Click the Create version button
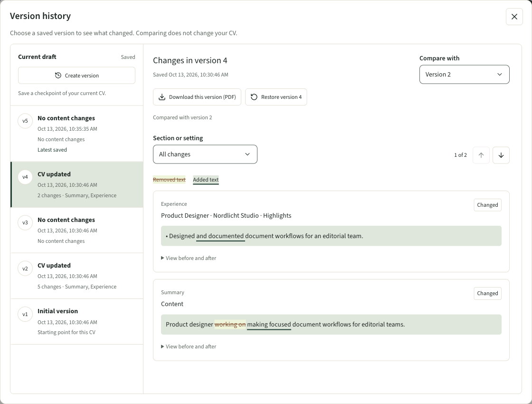 tap(76, 76)
